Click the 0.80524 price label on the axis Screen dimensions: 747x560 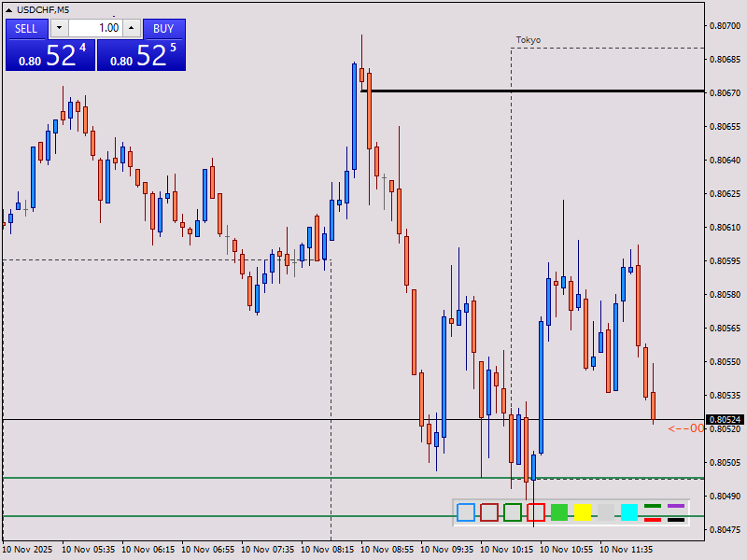point(723,418)
